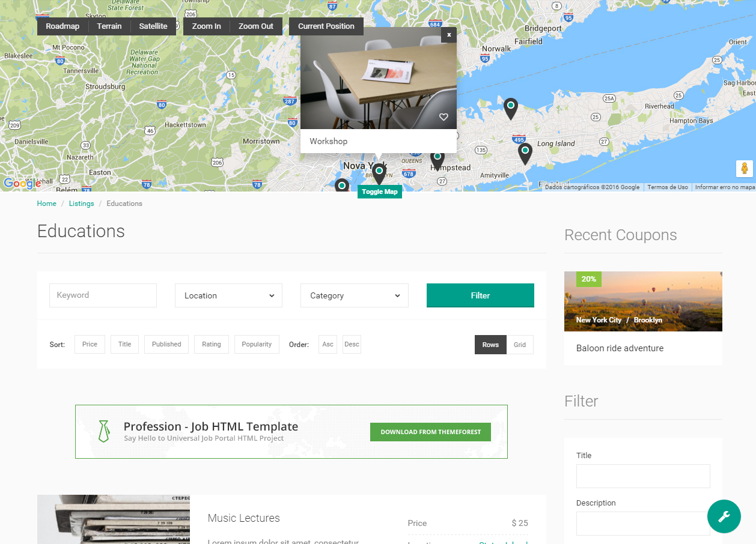Click the heart favorite icon on Workshop photo
Viewport: 756px width, 544px height.
coord(444,117)
